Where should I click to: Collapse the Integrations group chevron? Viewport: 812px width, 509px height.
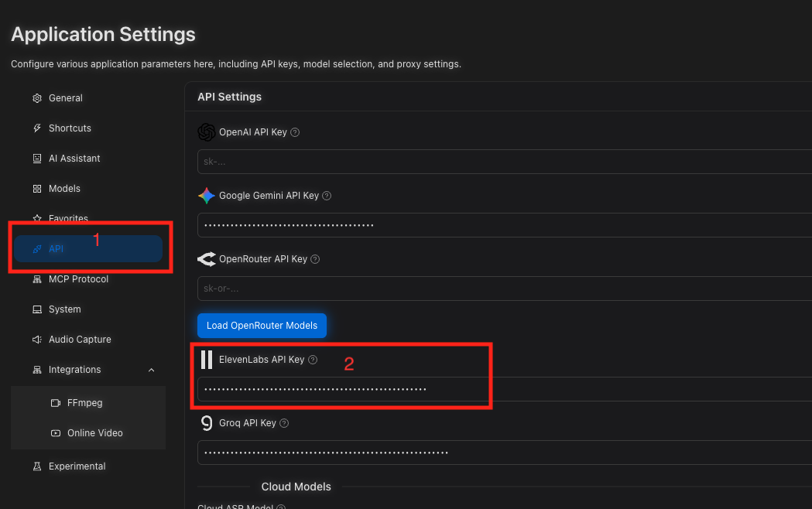151,370
